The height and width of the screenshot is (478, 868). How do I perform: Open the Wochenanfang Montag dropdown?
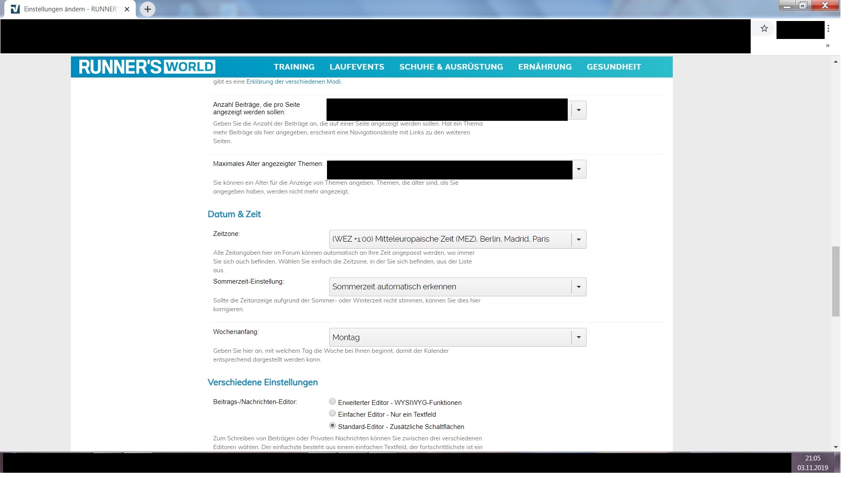tap(457, 337)
